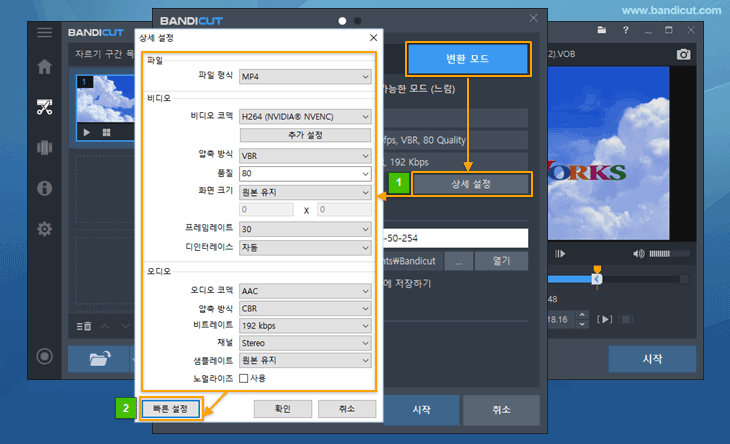Open the audio 압축 방식 CBR dropdown
This screenshot has height=444, width=730.
305,309
